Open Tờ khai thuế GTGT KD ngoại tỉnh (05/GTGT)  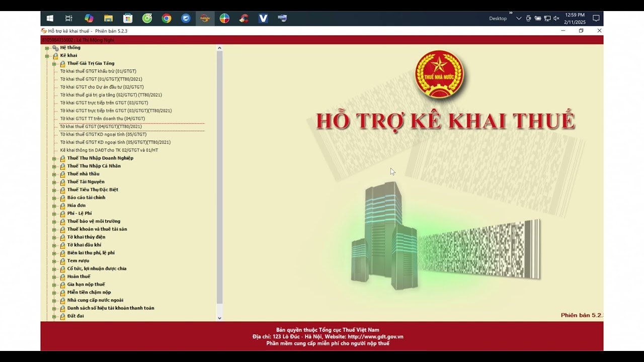[103, 135]
